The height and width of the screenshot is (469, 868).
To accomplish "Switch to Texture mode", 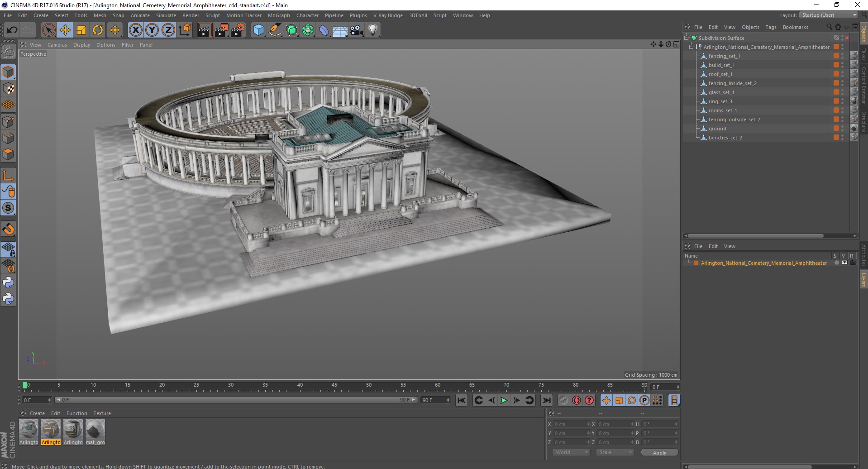I will pos(8,89).
